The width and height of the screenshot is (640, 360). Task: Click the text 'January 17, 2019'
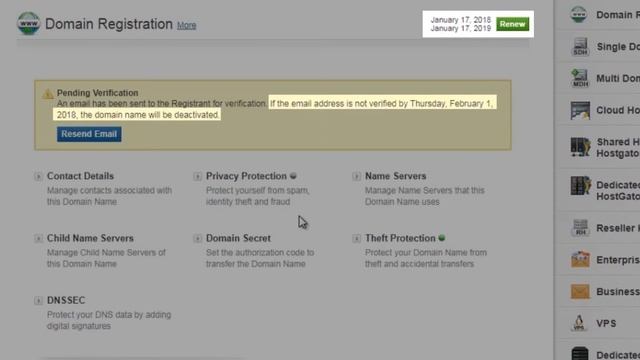pos(461,29)
